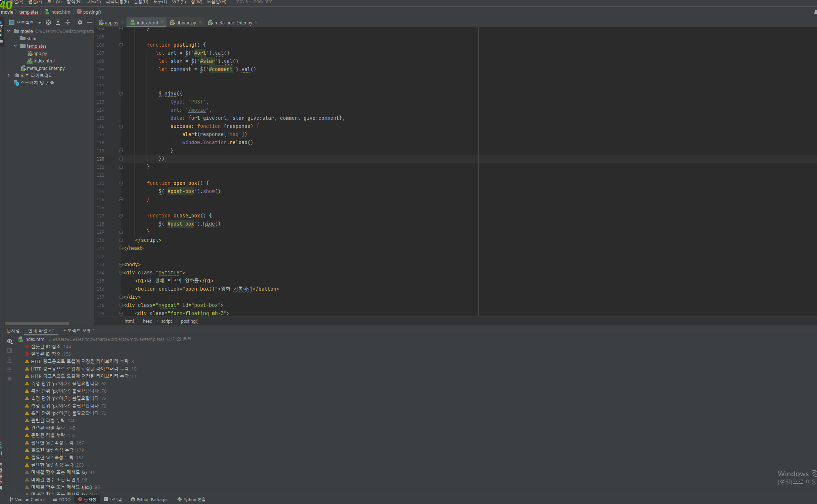817x504 pixels.
Task: Select the 필요한 'alt' 속성 누락 :167 warning
Action: click(54, 443)
